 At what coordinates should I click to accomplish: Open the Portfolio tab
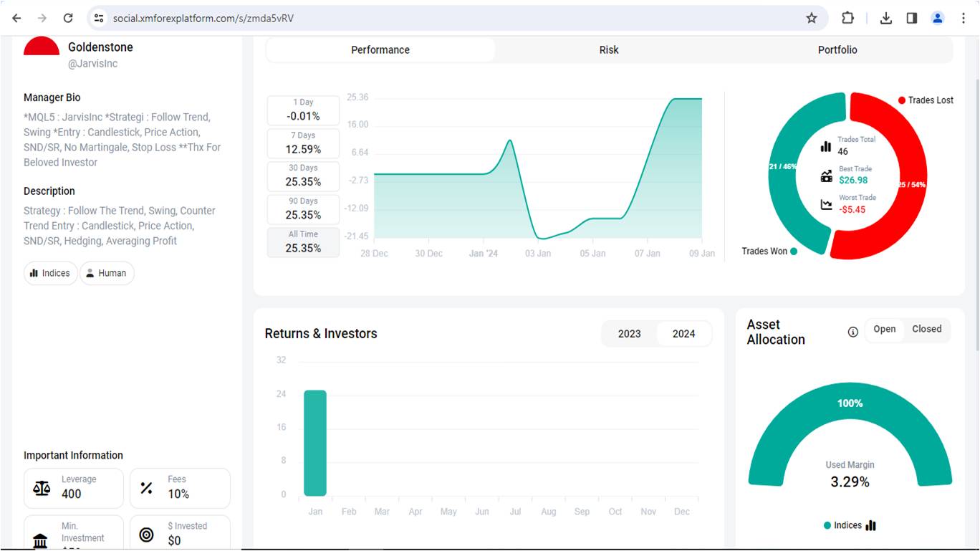(837, 49)
